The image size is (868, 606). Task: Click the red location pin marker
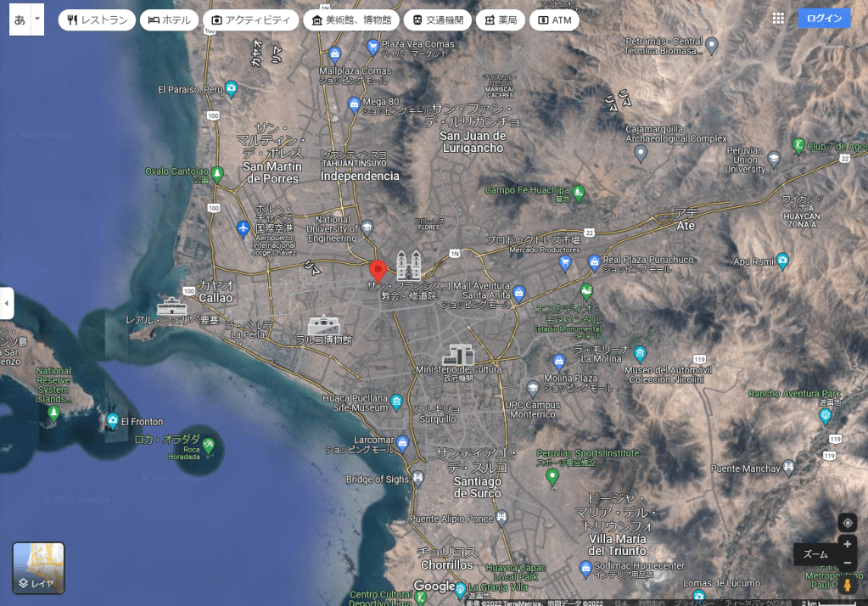coord(378,271)
